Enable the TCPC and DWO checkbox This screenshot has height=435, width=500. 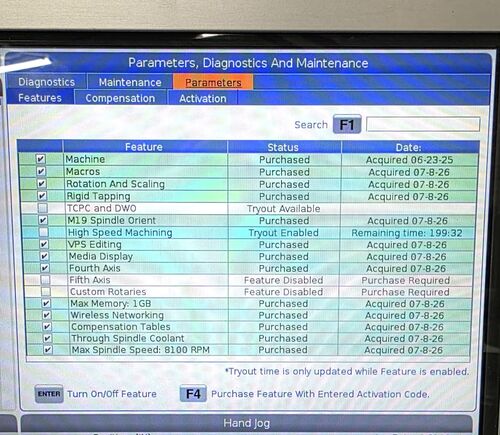tap(43, 208)
